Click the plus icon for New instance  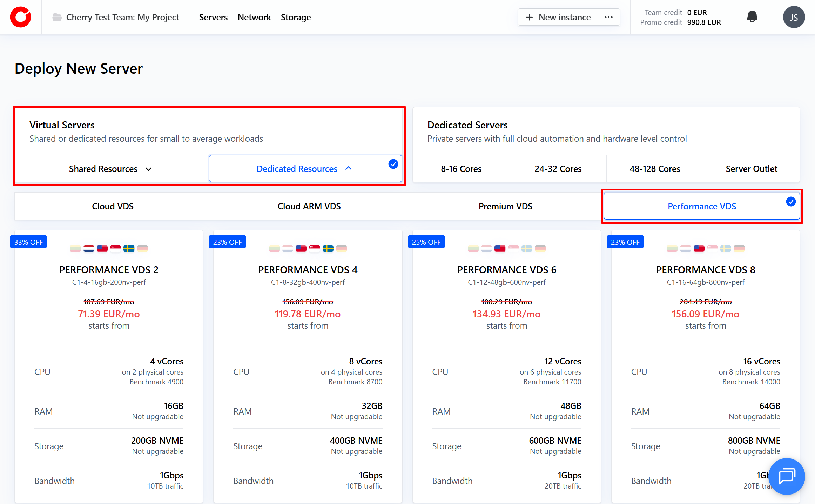[x=530, y=17]
